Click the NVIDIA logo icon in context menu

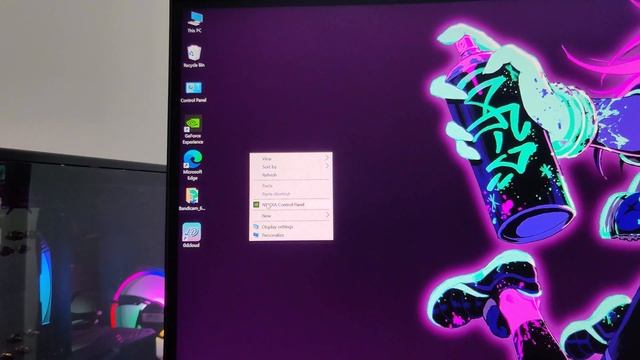pyautogui.click(x=256, y=204)
